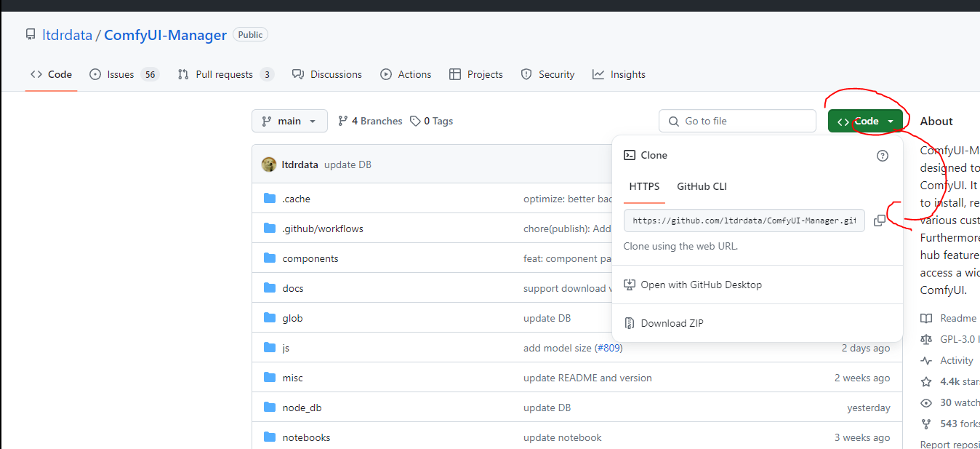The width and height of the screenshot is (980, 449).
Task: Click the misc folder icon
Action: point(270,378)
